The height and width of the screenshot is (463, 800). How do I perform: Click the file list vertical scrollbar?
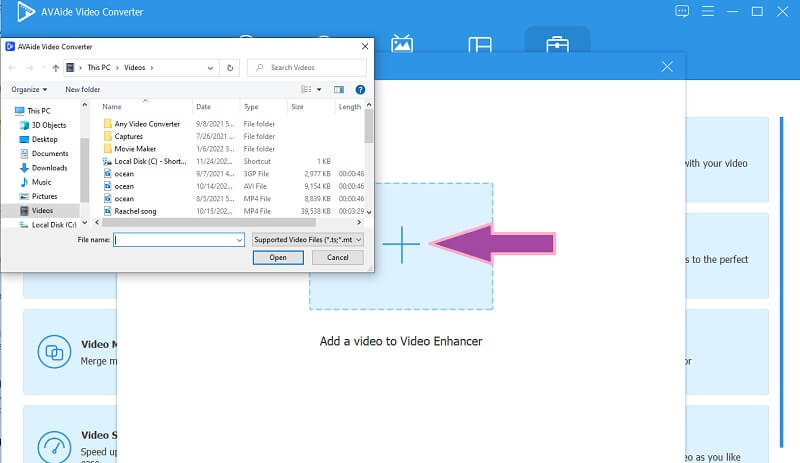(x=369, y=127)
